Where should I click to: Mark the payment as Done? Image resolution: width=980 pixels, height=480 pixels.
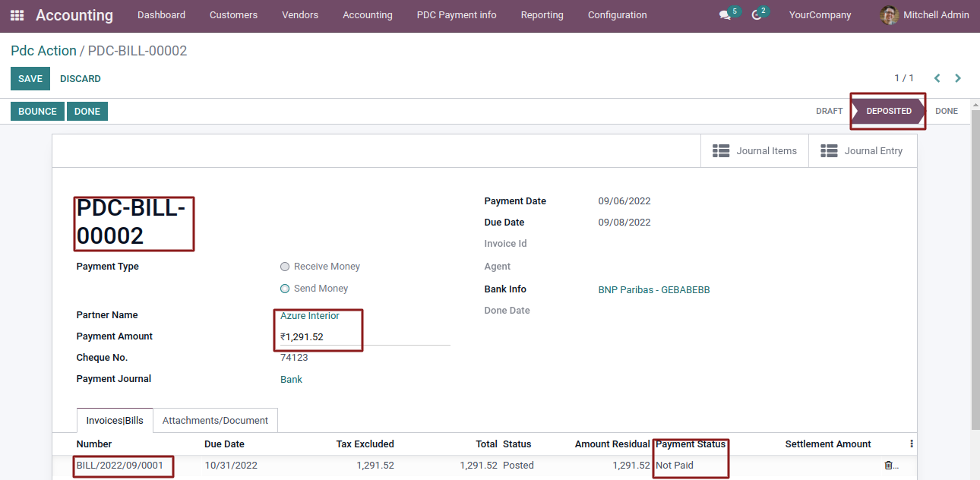point(87,112)
